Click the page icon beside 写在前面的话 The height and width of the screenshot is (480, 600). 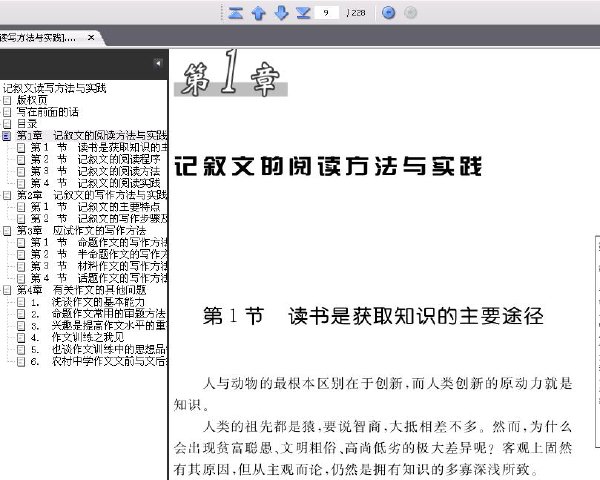coord(7,112)
